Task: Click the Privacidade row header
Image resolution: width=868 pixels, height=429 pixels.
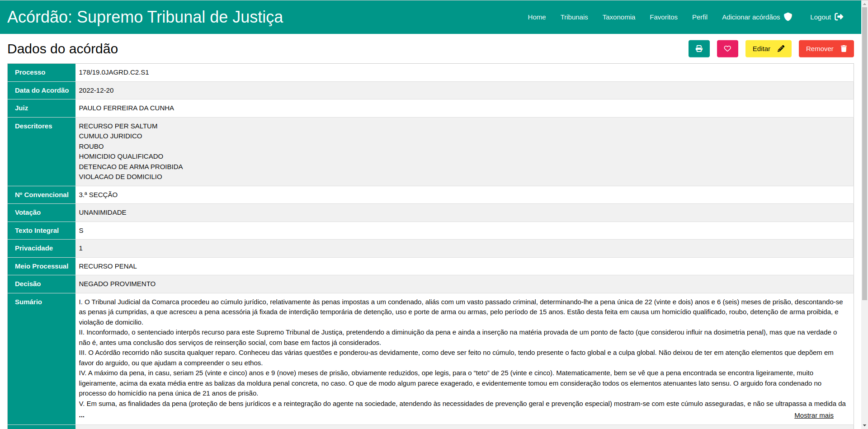Action: (42, 248)
